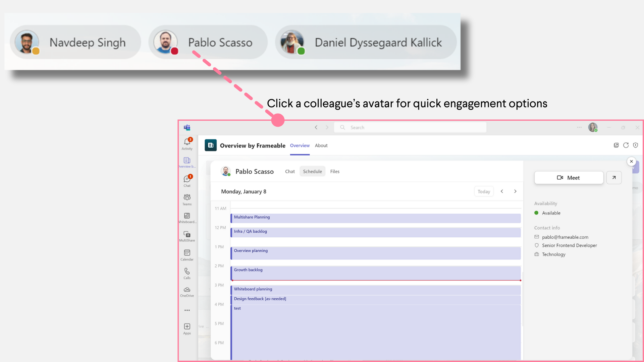This screenshot has width=644, height=362.
Task: Click Daniel Dyssegaard Kallick's avatar chip
Action: pos(366,42)
